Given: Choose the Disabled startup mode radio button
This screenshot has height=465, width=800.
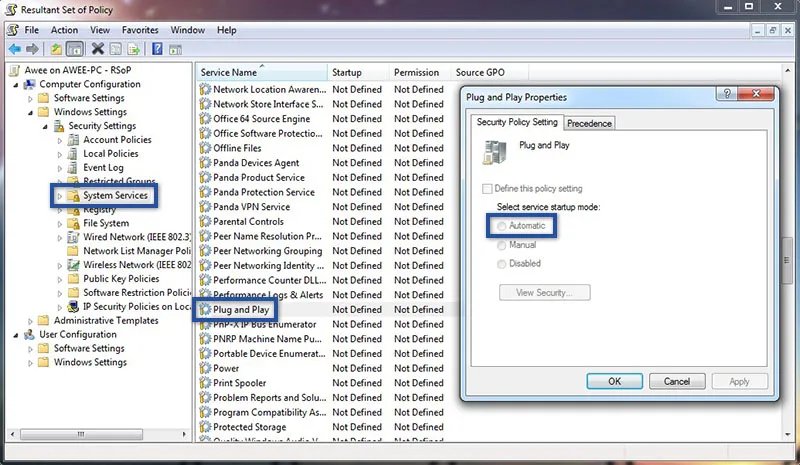Looking at the screenshot, I should tap(502, 263).
